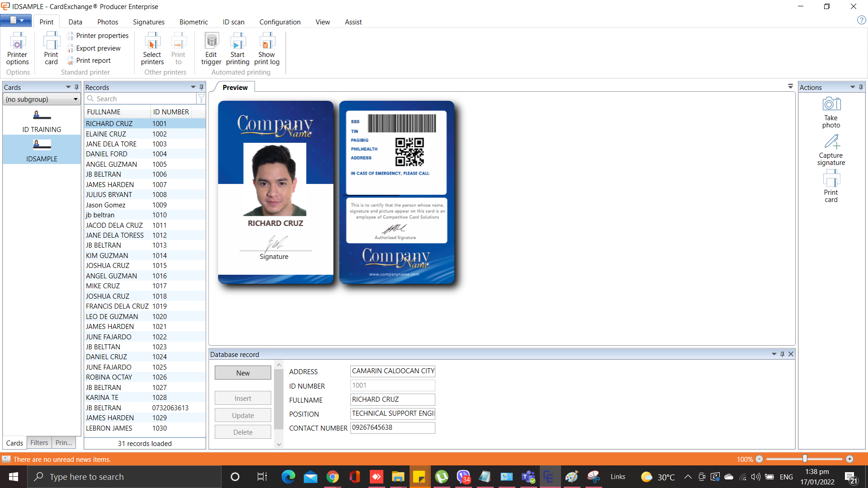The height and width of the screenshot is (488, 868).
Task: Click the Records filter funnel icon
Action: (201, 99)
